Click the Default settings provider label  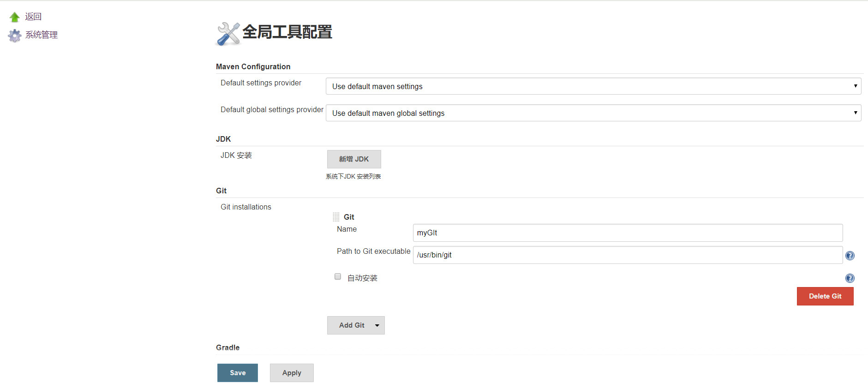[261, 83]
